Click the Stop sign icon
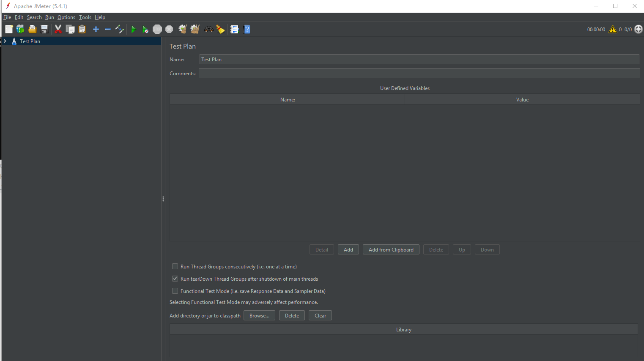The image size is (644, 361). click(x=157, y=29)
